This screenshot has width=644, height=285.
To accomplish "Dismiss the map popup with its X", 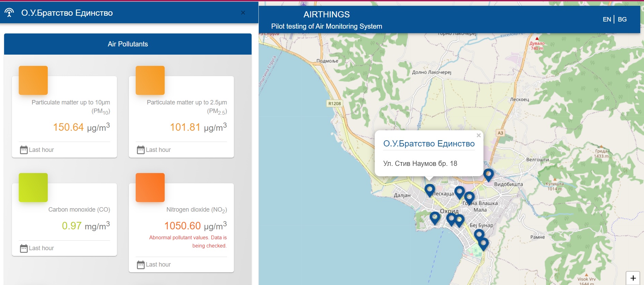I will pos(478,136).
